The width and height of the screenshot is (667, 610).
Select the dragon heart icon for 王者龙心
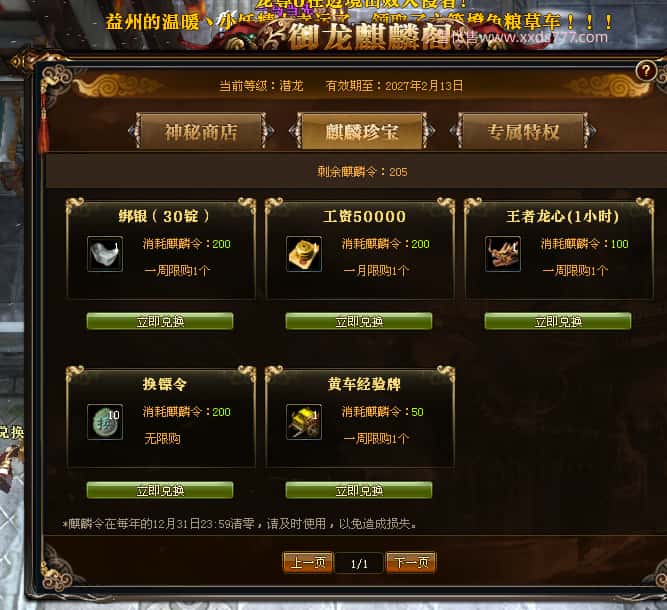point(503,254)
